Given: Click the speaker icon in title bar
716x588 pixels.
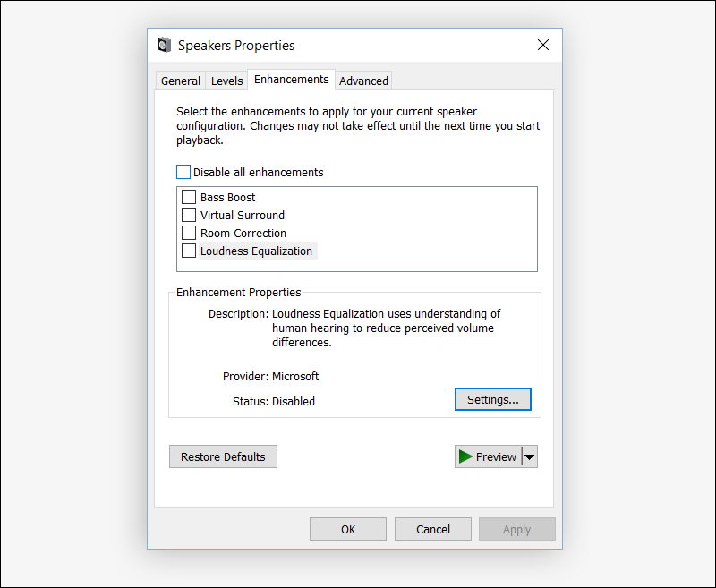Looking at the screenshot, I should click(164, 46).
